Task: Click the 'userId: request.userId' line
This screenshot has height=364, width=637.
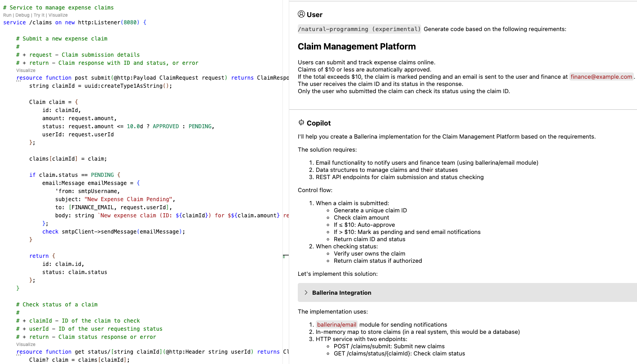Action: pyautogui.click(x=78, y=135)
